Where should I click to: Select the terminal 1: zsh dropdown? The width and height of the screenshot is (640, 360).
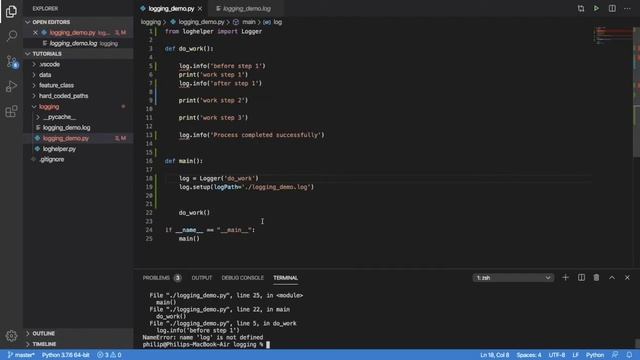click(x=513, y=278)
